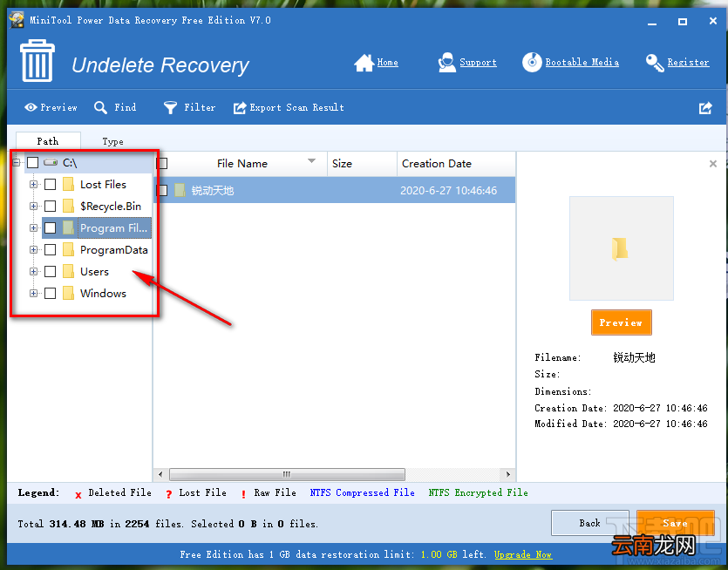Switch to the Type tab
728x570 pixels.
tap(112, 141)
